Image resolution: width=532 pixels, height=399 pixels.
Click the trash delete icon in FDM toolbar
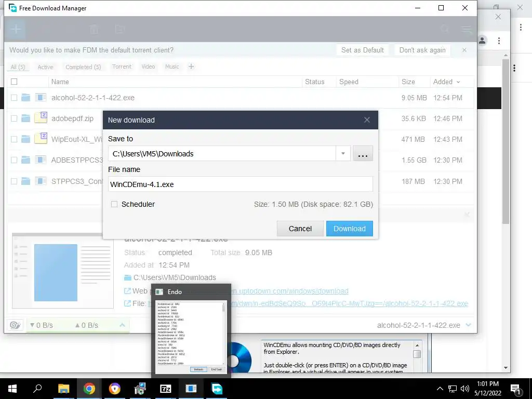point(94,30)
